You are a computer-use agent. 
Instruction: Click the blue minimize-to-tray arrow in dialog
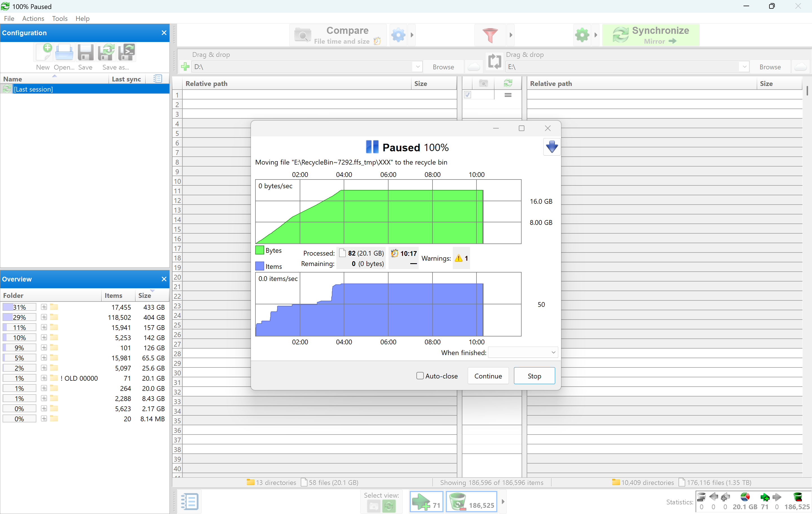pos(552,147)
